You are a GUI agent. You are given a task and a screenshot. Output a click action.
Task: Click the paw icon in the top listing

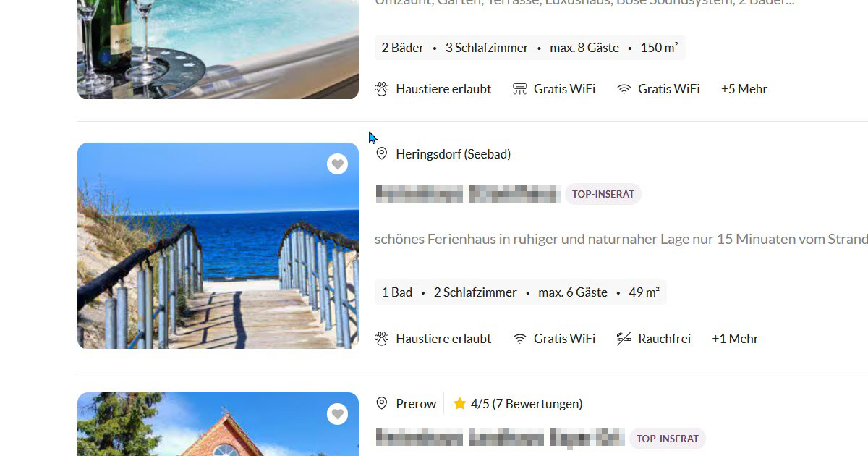(382, 89)
